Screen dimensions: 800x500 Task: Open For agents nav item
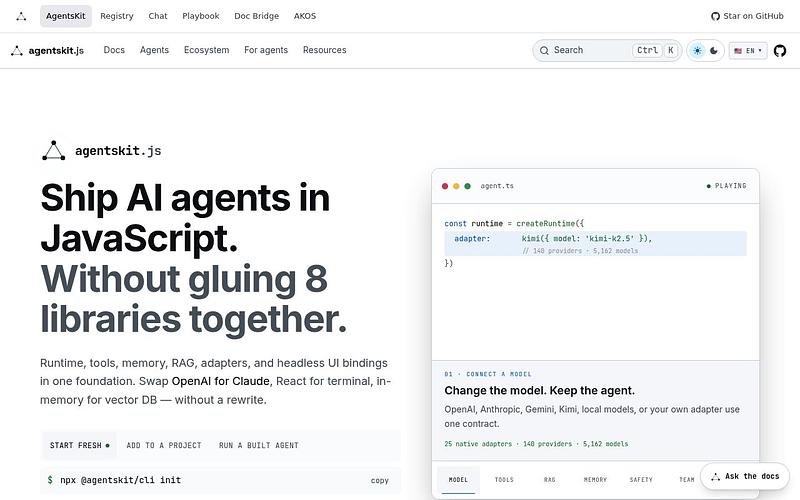(266, 50)
